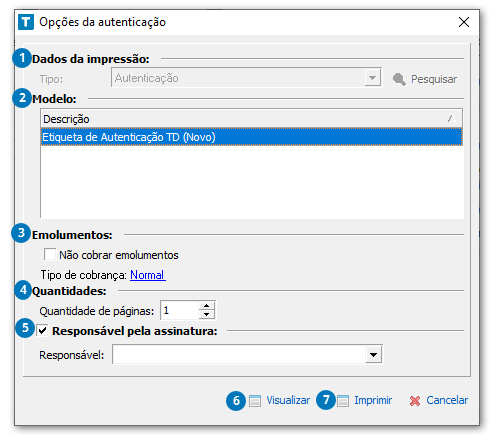Screen dimensions: 493x439
Task: Click the Imprimir button label
Action: click(373, 400)
